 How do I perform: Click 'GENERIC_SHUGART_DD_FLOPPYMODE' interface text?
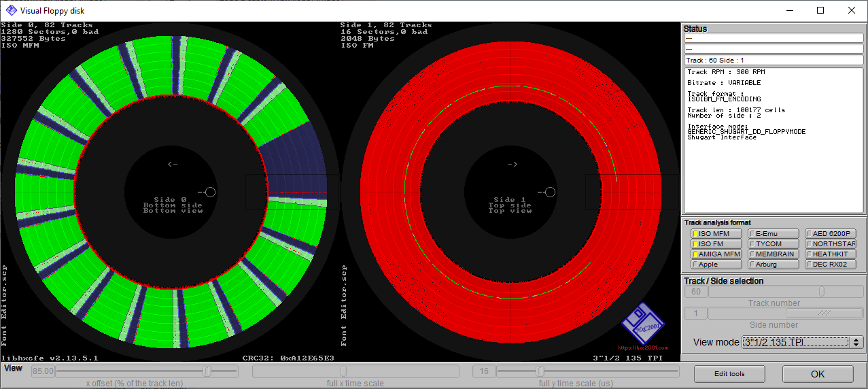coord(746,132)
